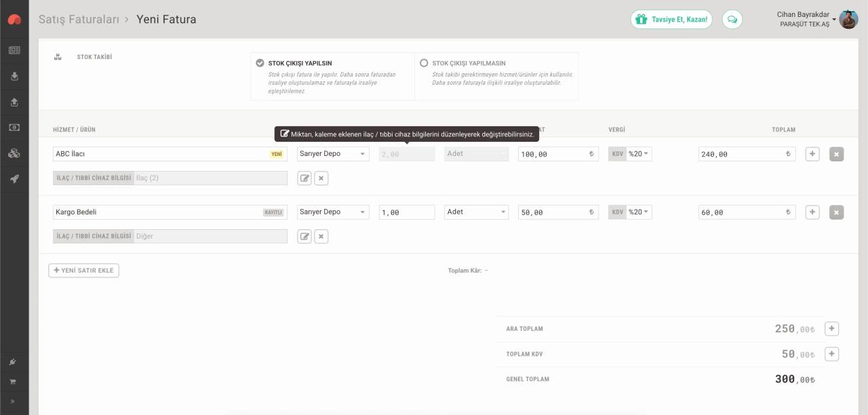Select Stok Çıkışı Yapılmasın option

(x=424, y=63)
